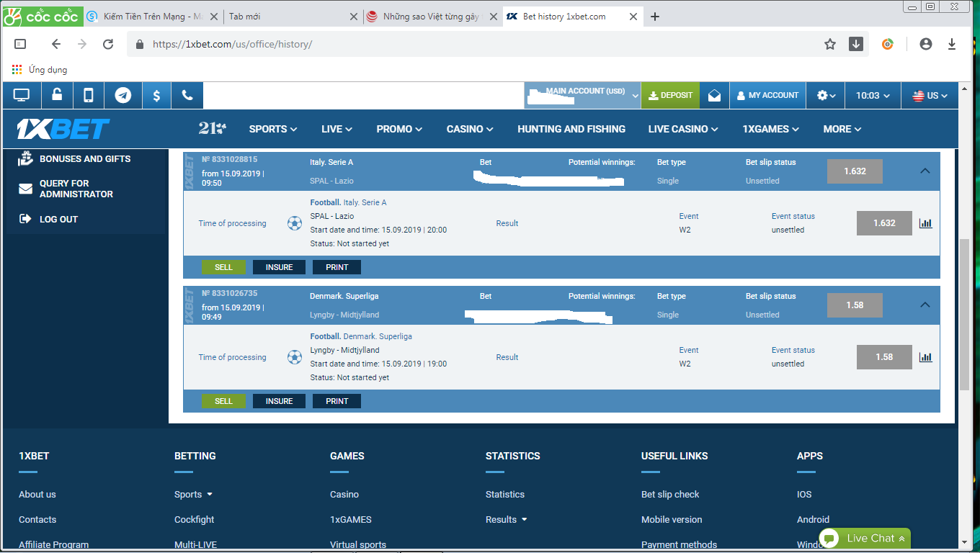Expand the footer Sports submenu
This screenshot has height=553, width=980.
(x=210, y=495)
